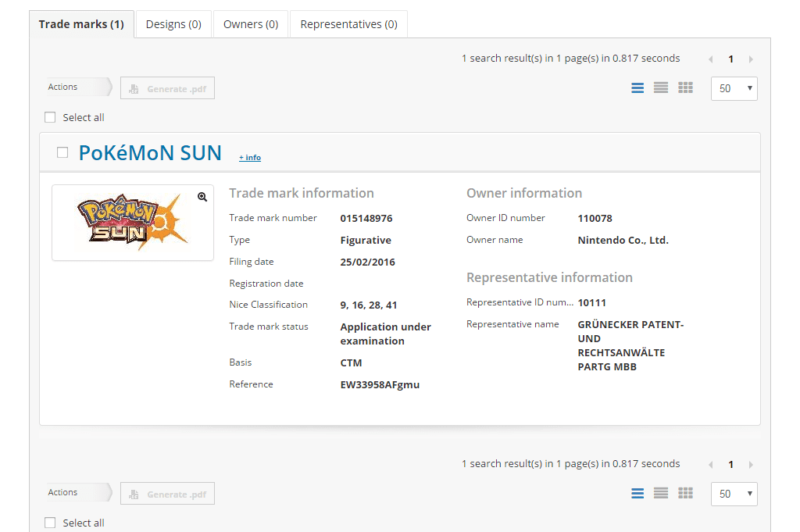800x532 pixels.
Task: Open the Pokémon Sun logo thumbnail
Action: 133,223
